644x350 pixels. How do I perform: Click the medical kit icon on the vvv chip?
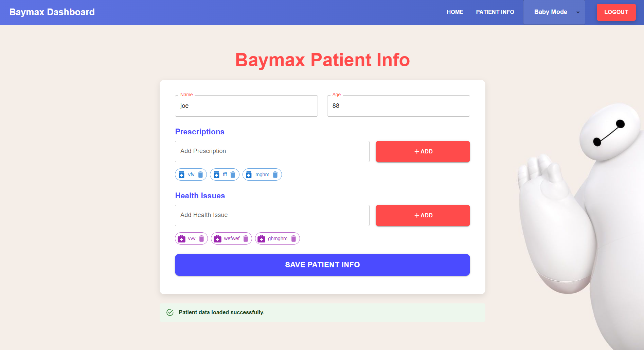point(182,238)
